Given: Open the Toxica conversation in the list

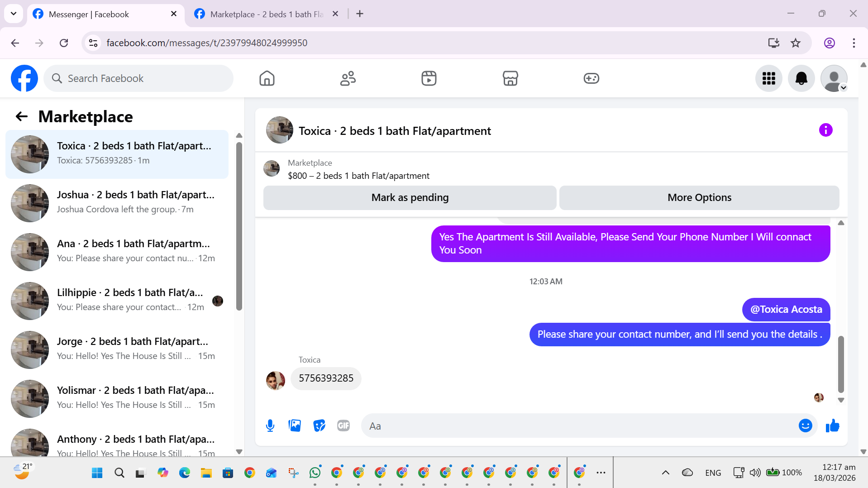Looking at the screenshot, I should pos(117,154).
